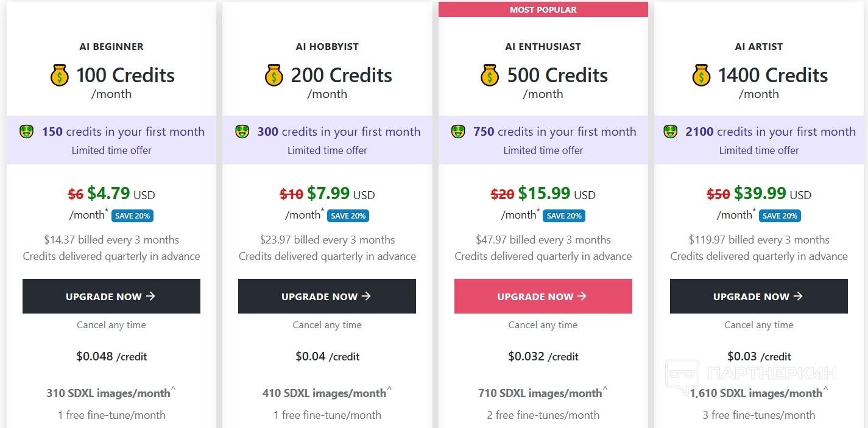Click the SAVE 20% badge under $15.99
Screen dimensions: 868x428
pyautogui.click(x=564, y=216)
